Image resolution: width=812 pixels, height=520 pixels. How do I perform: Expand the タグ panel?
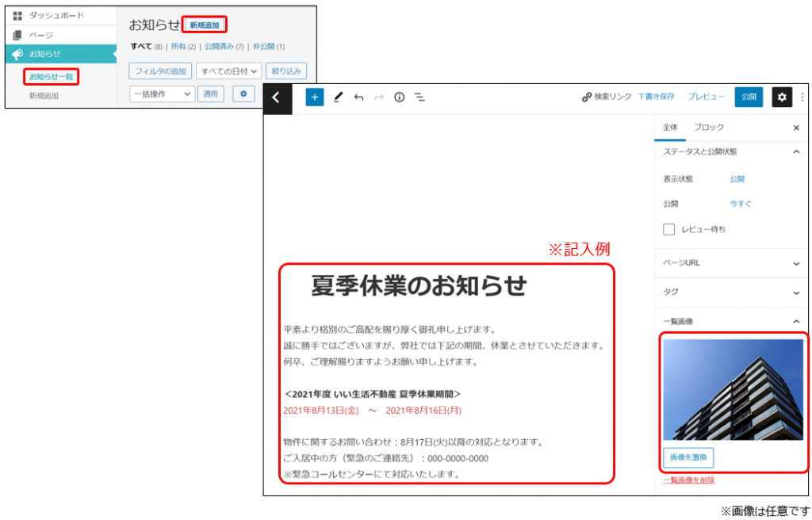[730, 292]
